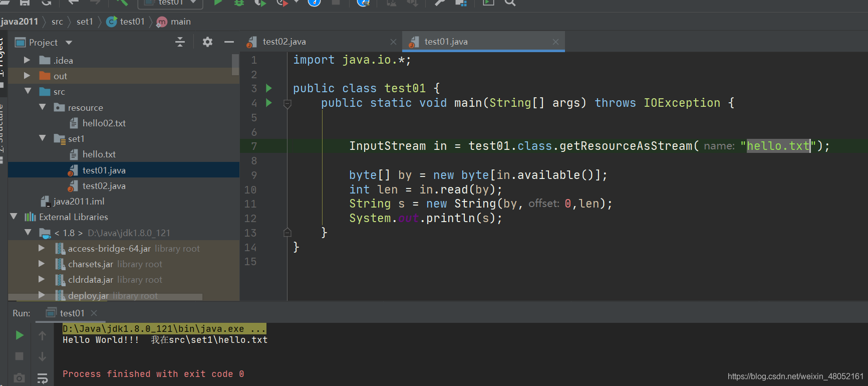Fold method end marker at line 13
The height and width of the screenshot is (386, 868).
pyautogui.click(x=287, y=232)
